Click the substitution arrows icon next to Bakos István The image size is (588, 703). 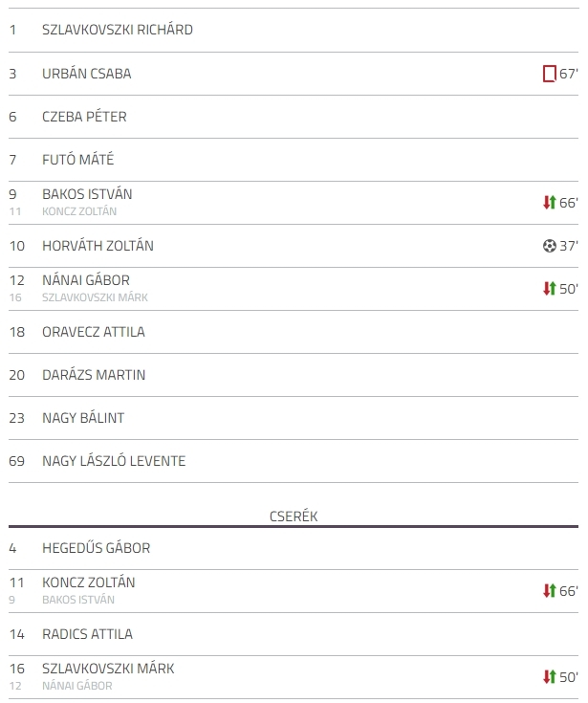(550, 203)
